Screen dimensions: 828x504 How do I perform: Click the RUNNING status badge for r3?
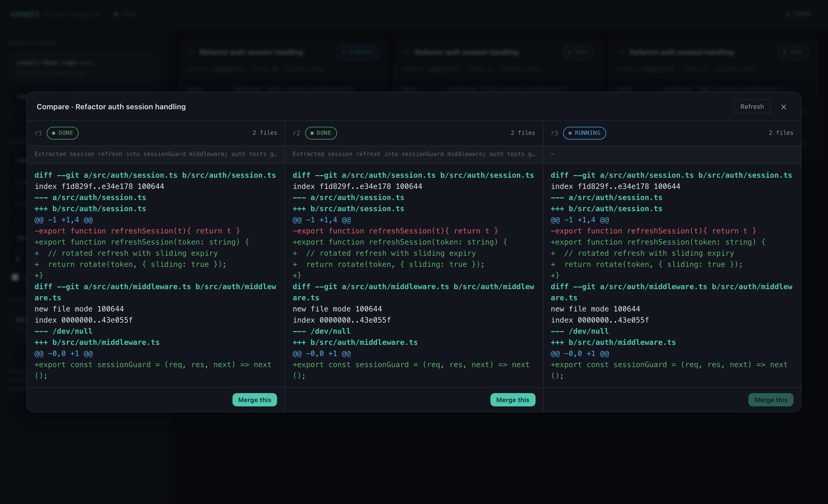(584, 133)
